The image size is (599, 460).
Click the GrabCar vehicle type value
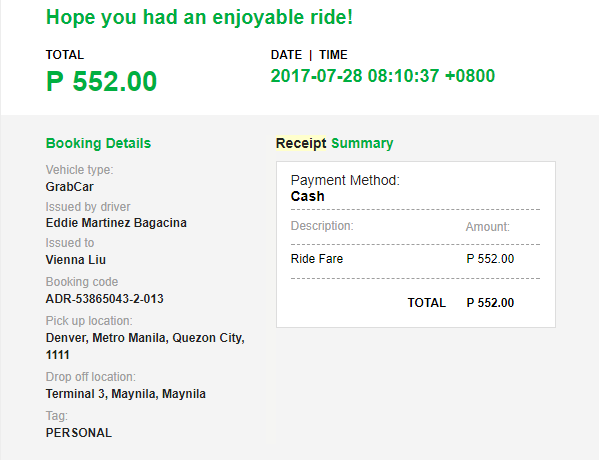pyautogui.click(x=70, y=187)
